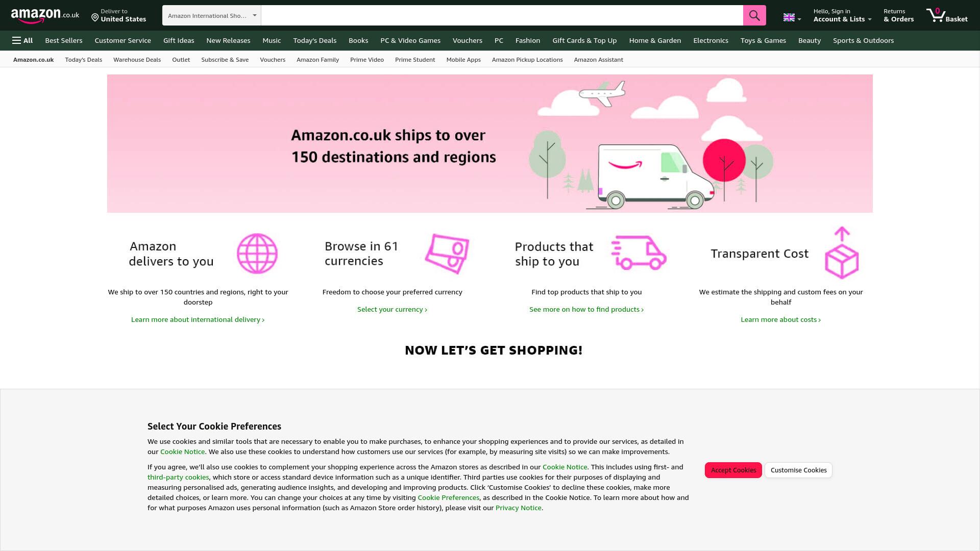Open the second Cookie Notice link
Image resolution: width=980 pixels, height=551 pixels.
tap(565, 467)
